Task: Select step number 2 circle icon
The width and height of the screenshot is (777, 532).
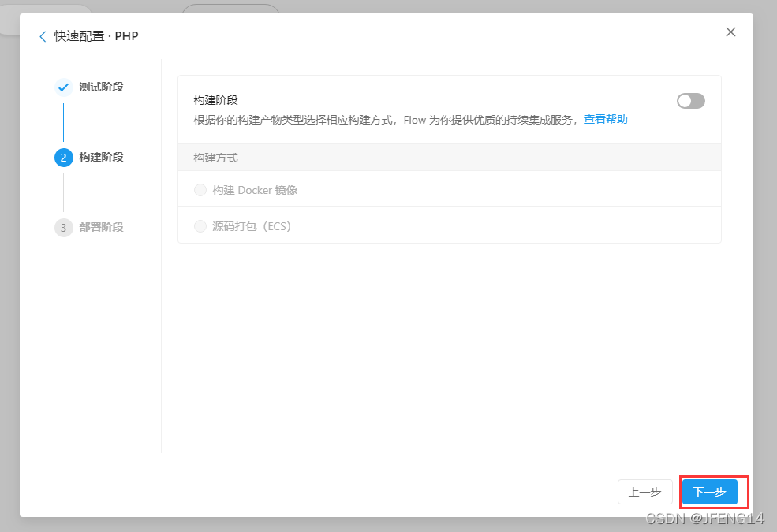Action: [63, 158]
